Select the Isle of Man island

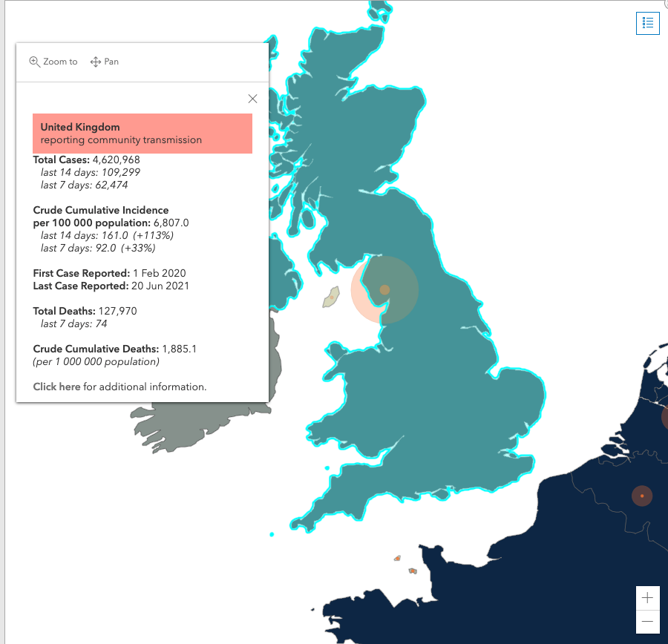(x=332, y=297)
